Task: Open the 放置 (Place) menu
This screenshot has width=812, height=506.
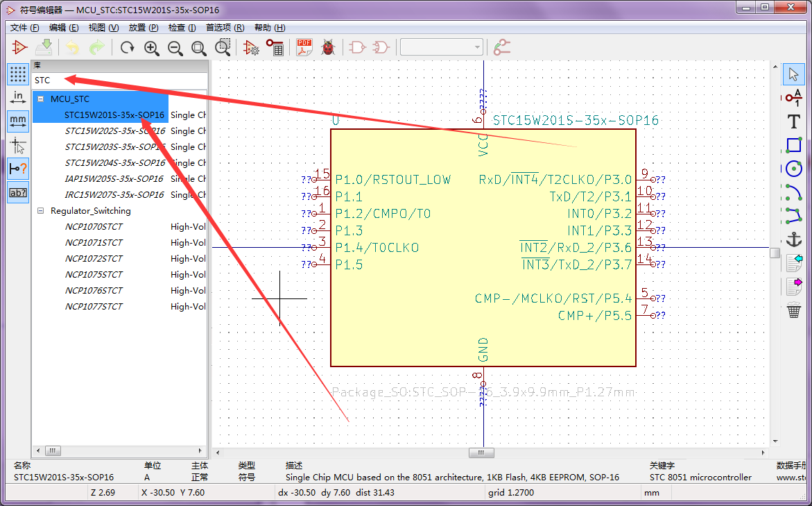Action: point(144,28)
